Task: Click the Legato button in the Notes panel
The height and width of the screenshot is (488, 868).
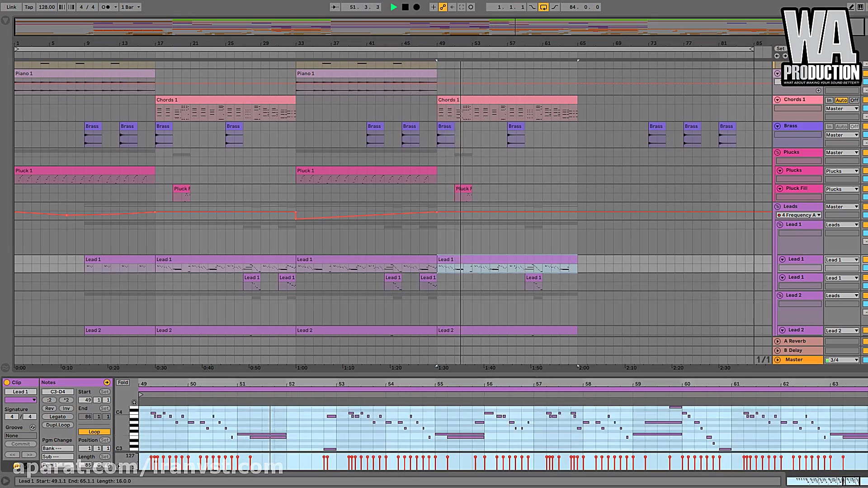Action: point(58,417)
